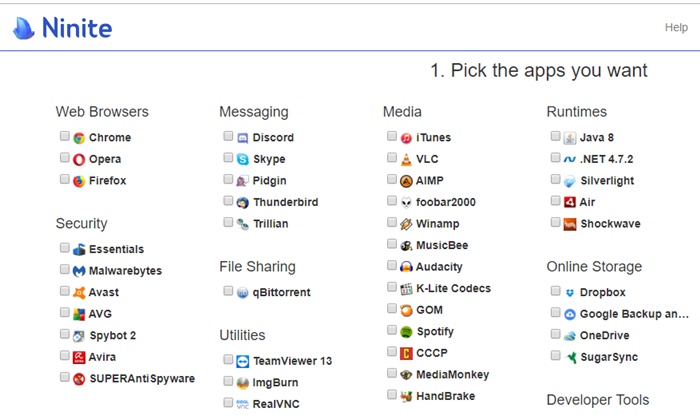Click the Spybot 2 label
Viewport: 700px width, 415px height.
(113, 336)
